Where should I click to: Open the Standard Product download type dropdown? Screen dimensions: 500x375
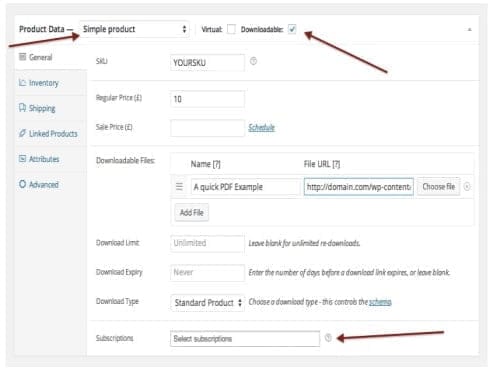pos(207,303)
